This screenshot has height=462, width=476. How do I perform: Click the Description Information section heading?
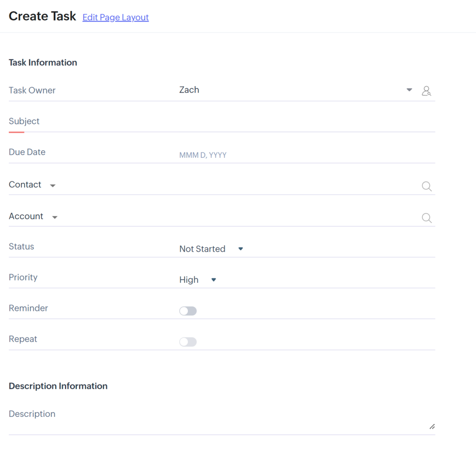(58, 386)
